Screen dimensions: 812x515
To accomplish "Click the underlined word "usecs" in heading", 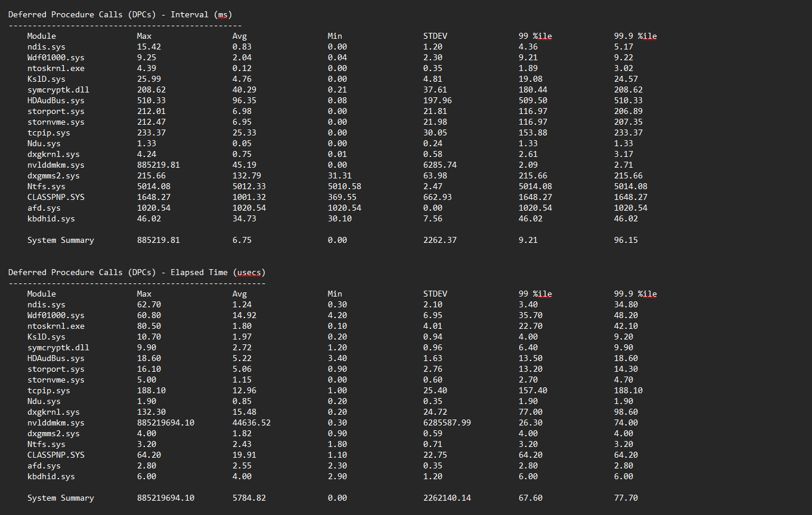I will (249, 272).
